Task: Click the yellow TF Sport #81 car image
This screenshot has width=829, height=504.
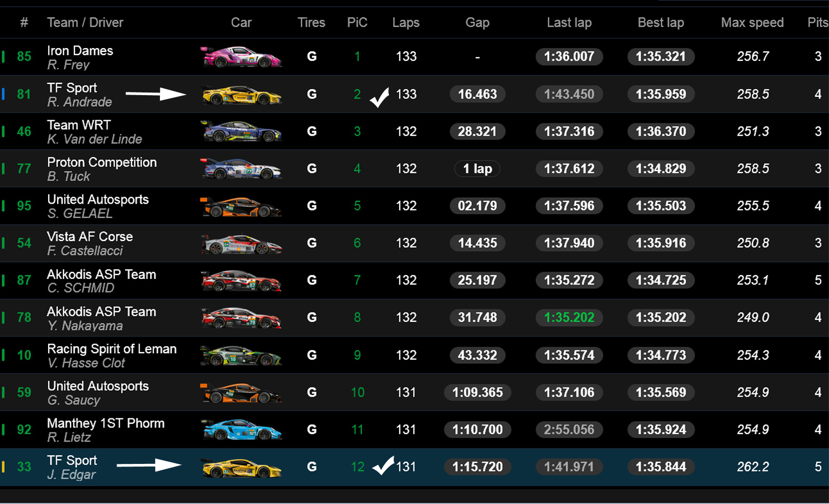Action: pyautogui.click(x=241, y=95)
